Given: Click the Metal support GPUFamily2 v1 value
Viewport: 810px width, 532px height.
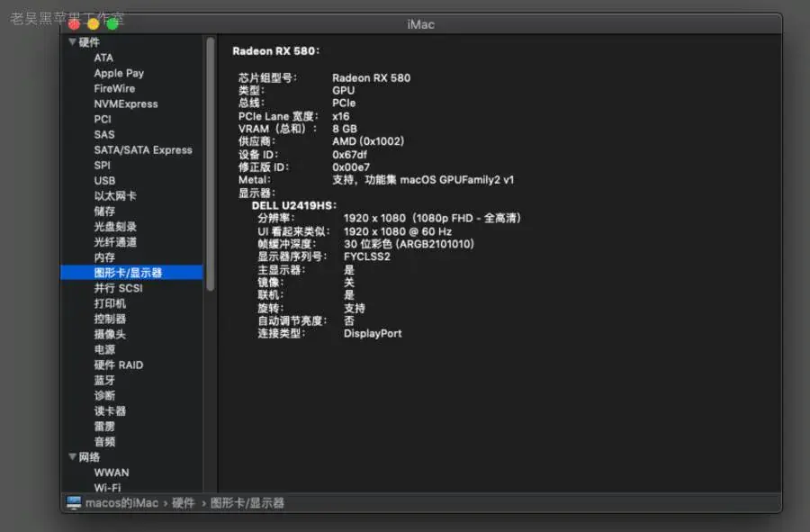Looking at the screenshot, I should (x=423, y=180).
